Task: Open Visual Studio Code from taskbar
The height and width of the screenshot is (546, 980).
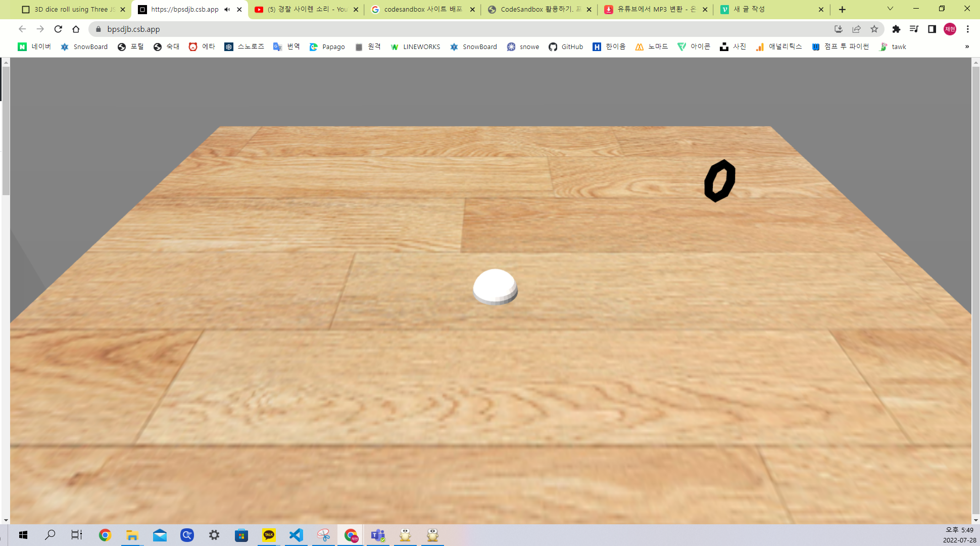Action: 296,535
